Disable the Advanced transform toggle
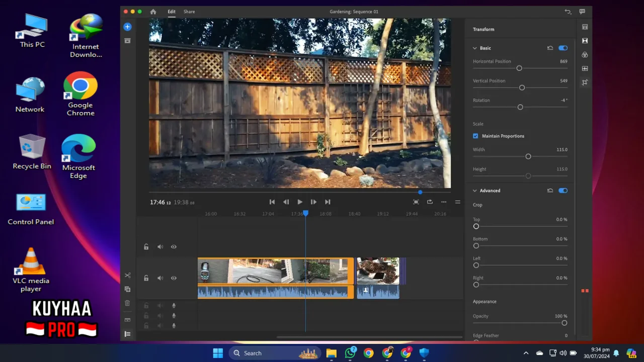This screenshot has width=644, height=362. pyautogui.click(x=563, y=191)
